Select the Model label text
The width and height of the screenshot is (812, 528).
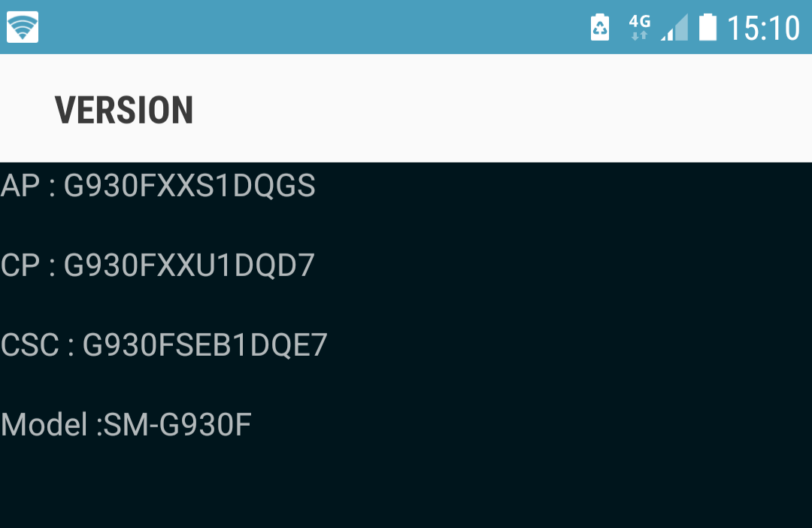point(44,424)
